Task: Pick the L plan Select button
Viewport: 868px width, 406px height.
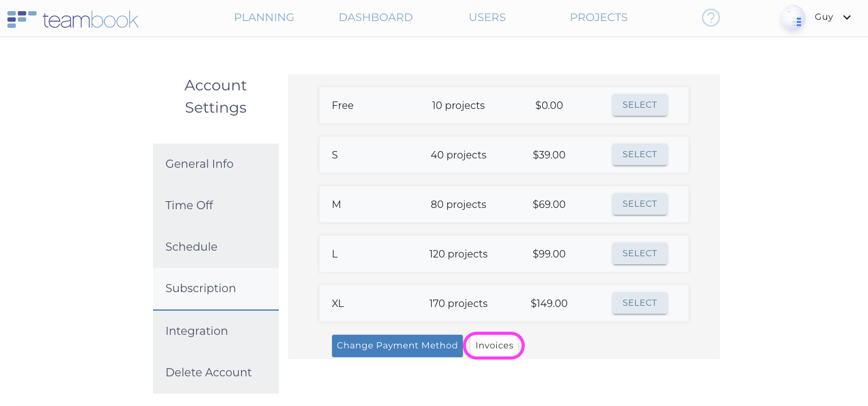Action: 639,254
